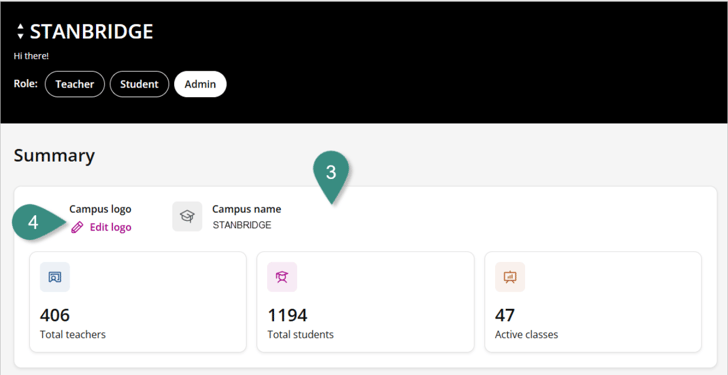This screenshot has height=375, width=728.
Task: Click the Hi there! greeting text
Action: (31, 56)
